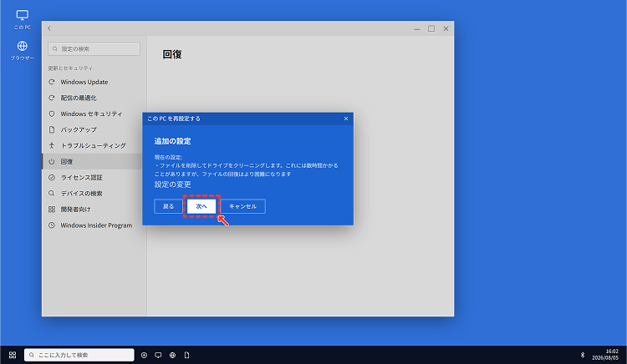The width and height of the screenshot is (627, 364).
Task: Click the search icon beside デバイスの検索
Action: click(52, 194)
